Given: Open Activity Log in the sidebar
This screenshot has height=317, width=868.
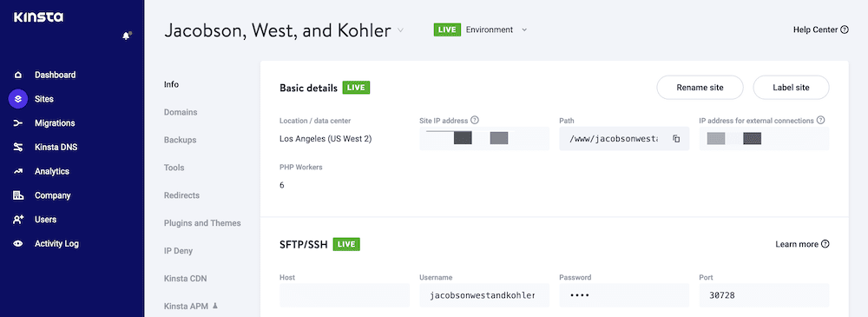Looking at the screenshot, I should tap(56, 243).
